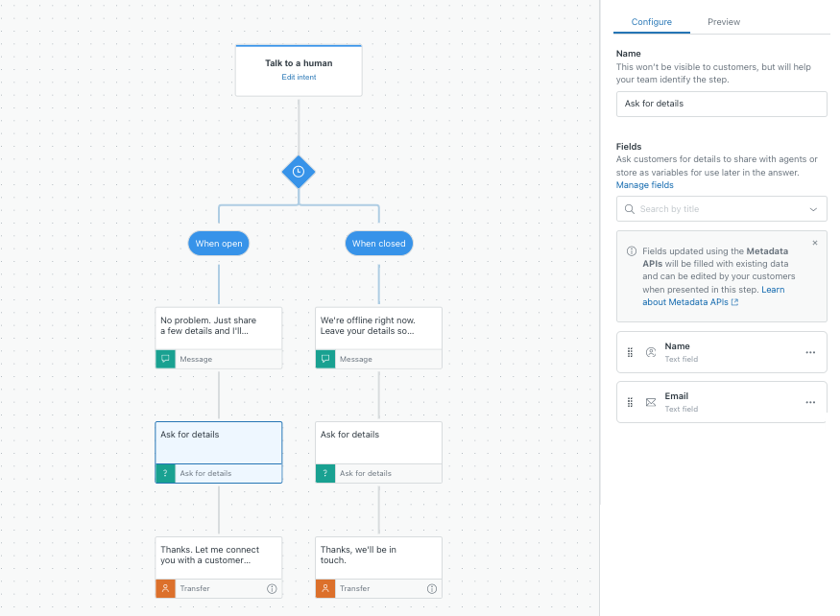The image size is (840, 616).
Task: Click drag handle of the Email field
Action: tap(630, 402)
